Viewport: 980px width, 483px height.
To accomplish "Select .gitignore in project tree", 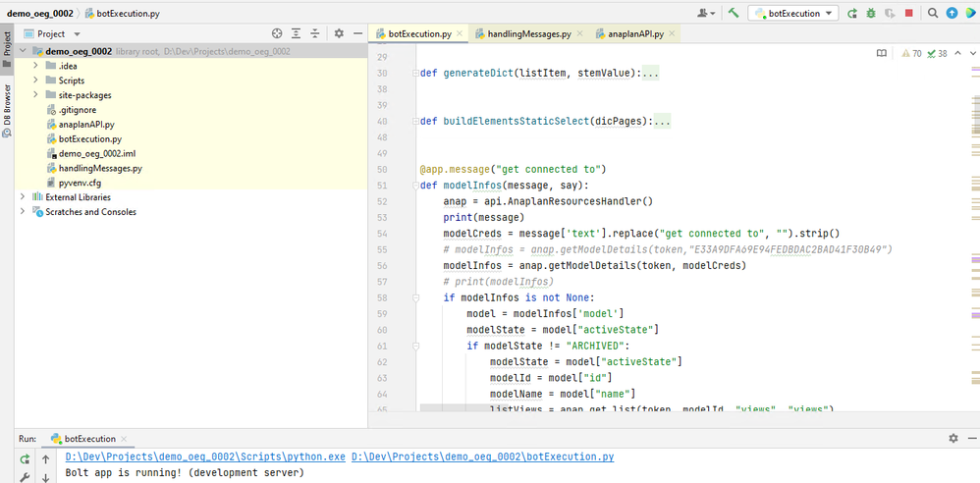I will [x=78, y=109].
